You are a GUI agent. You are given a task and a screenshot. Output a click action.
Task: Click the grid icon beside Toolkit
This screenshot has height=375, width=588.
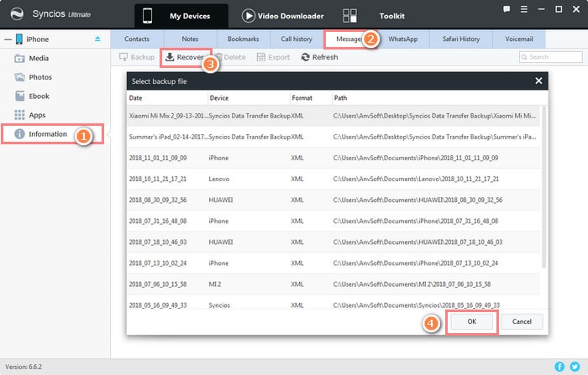pos(350,16)
